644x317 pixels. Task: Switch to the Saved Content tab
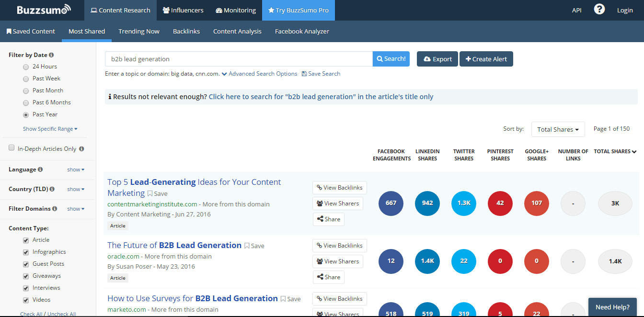point(31,31)
